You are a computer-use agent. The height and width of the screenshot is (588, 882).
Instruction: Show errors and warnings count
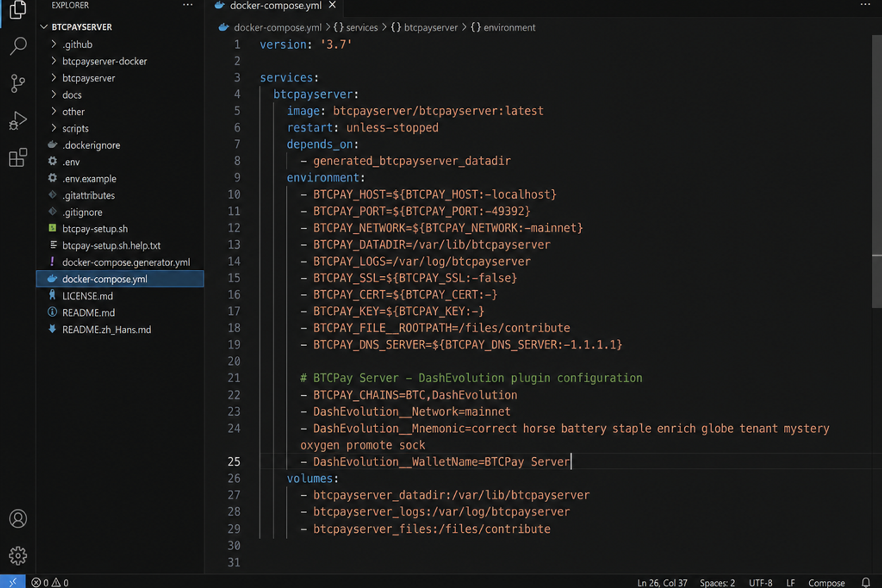pos(50,582)
